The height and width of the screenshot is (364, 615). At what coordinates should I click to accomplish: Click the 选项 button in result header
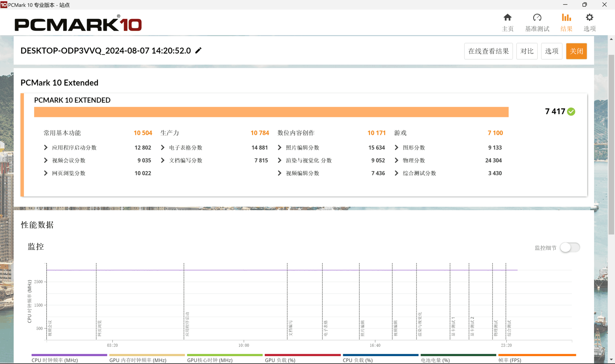pyautogui.click(x=552, y=51)
